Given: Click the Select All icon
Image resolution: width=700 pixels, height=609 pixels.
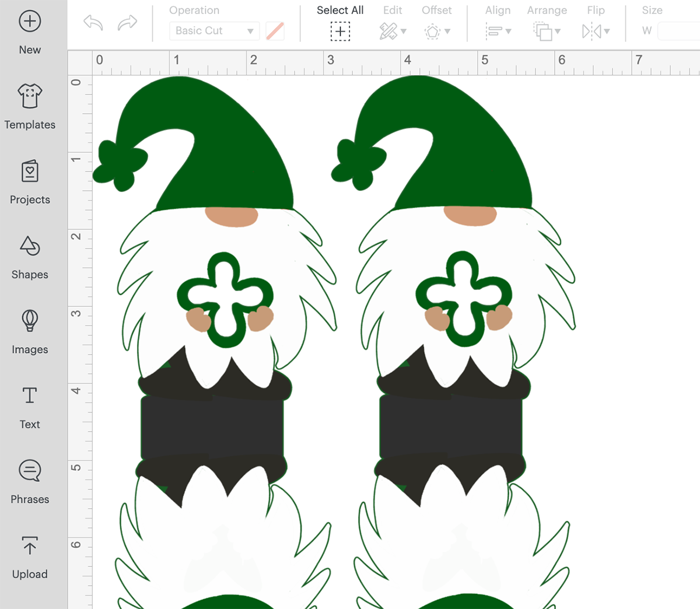Looking at the screenshot, I should [x=340, y=31].
